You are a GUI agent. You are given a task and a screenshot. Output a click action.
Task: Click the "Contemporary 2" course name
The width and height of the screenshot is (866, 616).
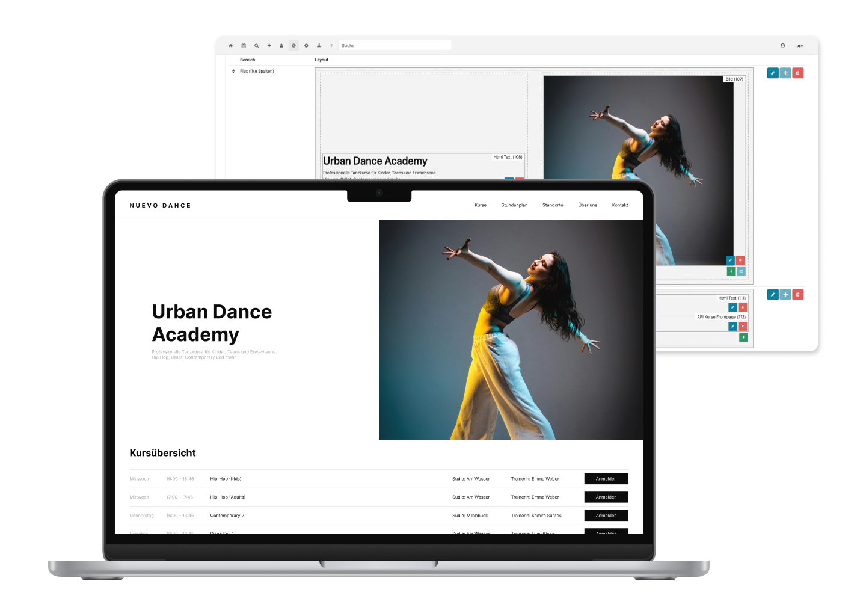pos(227,516)
